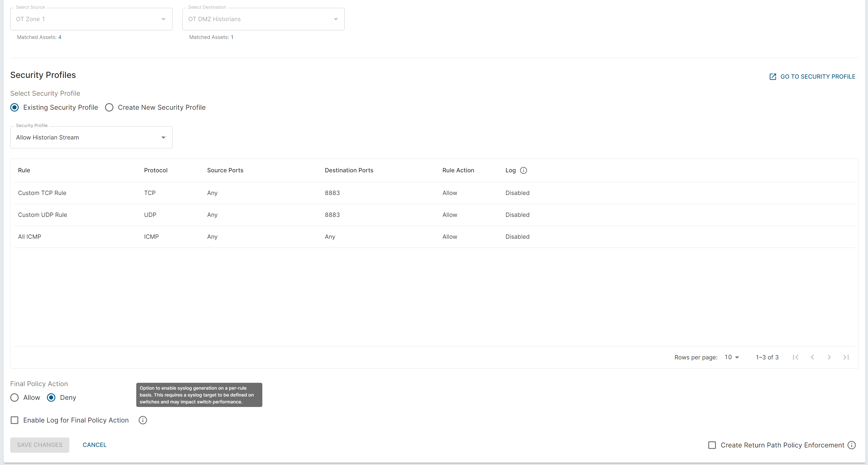Select Create New Security Profile radio
The height and width of the screenshot is (465, 868).
pos(109,107)
